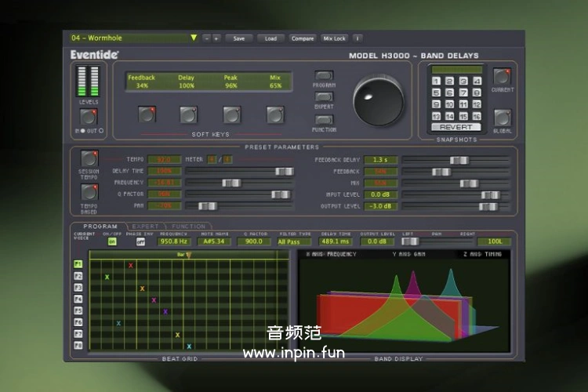
Task: Click the Revert snapshot button
Action: coord(456,127)
